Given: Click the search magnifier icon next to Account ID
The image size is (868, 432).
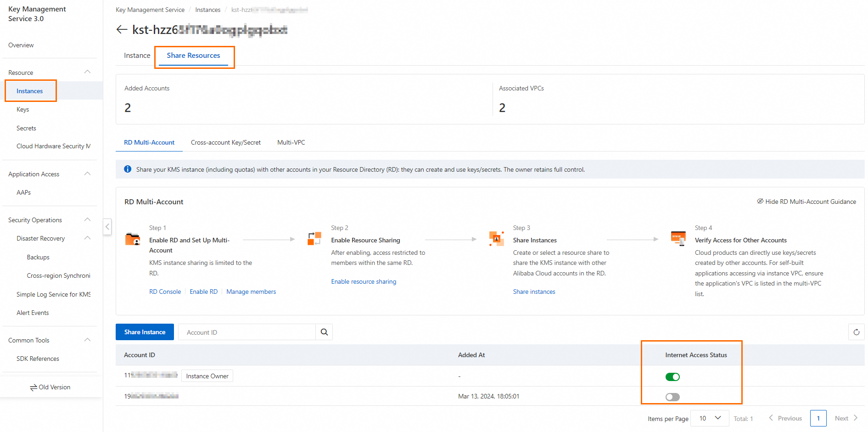Looking at the screenshot, I should pos(324,332).
